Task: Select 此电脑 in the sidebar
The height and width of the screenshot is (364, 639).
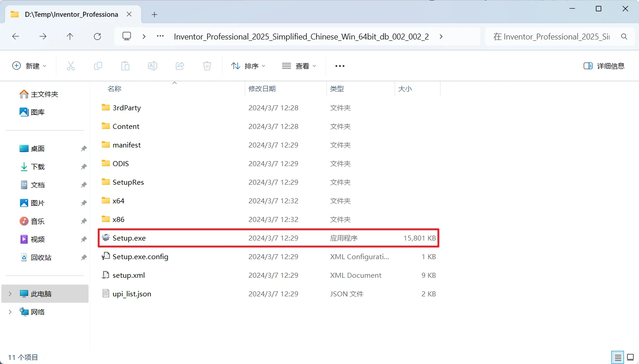Action: tap(45, 294)
